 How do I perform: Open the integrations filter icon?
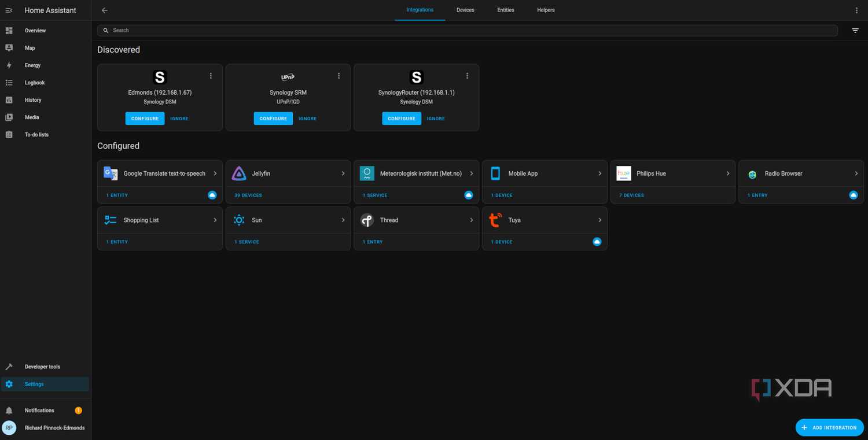[x=855, y=31]
